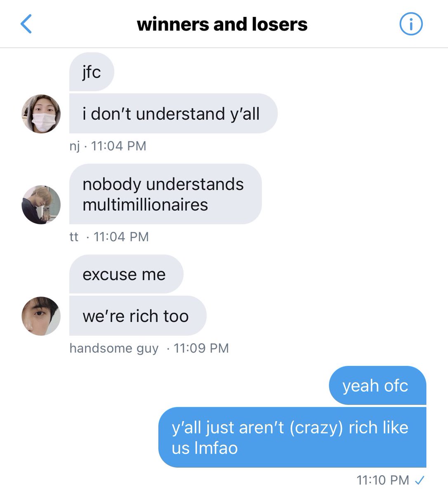Tap the word 'multimillionaires' in tt's message
Screen dimensions: 448x495
pyautogui.click(x=145, y=205)
